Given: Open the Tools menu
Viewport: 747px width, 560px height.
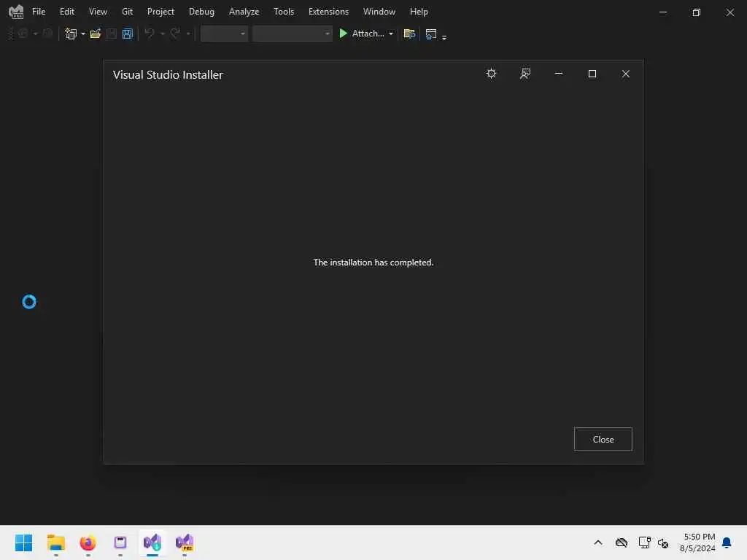Looking at the screenshot, I should pos(284,12).
